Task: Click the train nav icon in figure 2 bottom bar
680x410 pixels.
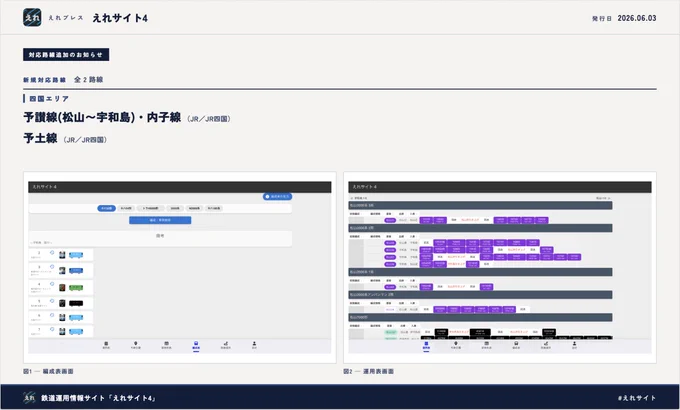Action: click(x=516, y=345)
